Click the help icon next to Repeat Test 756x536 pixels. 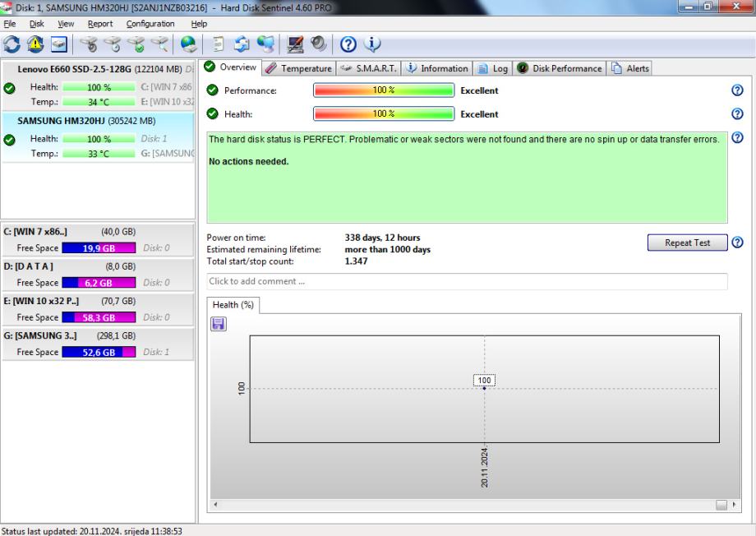(x=737, y=243)
